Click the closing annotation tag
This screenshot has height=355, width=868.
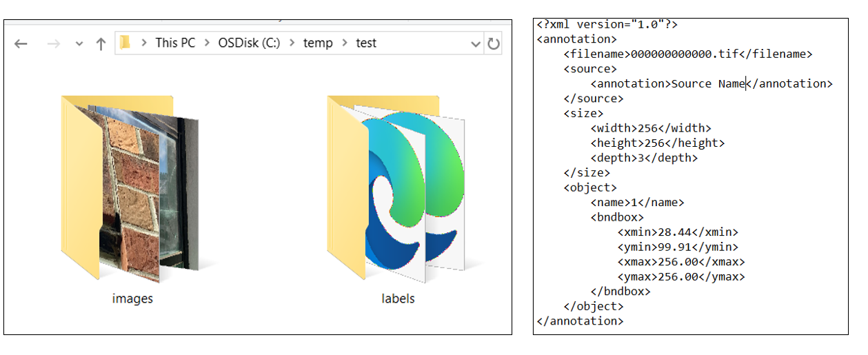[580, 321]
